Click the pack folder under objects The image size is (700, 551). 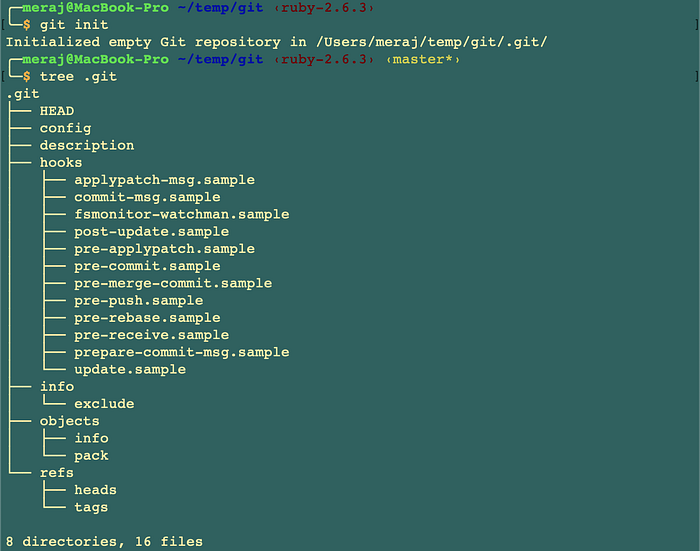91,456
